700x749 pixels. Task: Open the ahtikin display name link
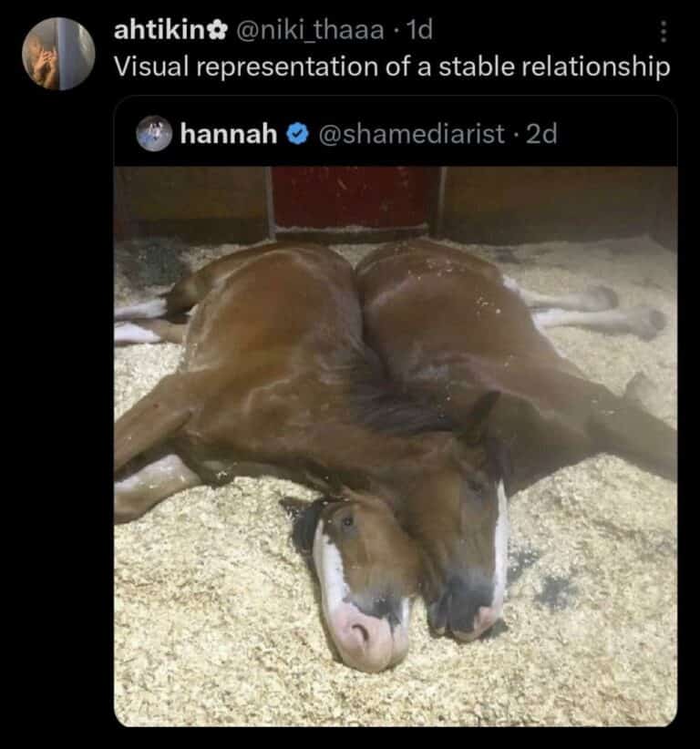(160, 31)
